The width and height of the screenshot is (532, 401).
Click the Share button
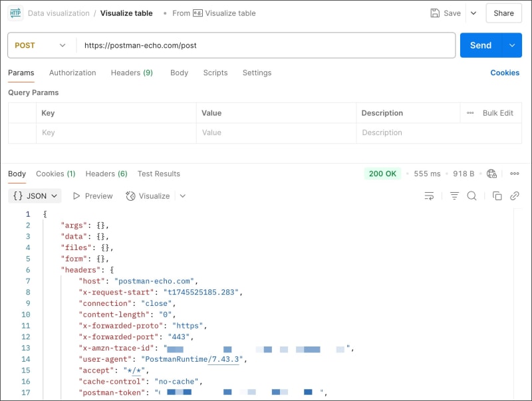pos(503,13)
